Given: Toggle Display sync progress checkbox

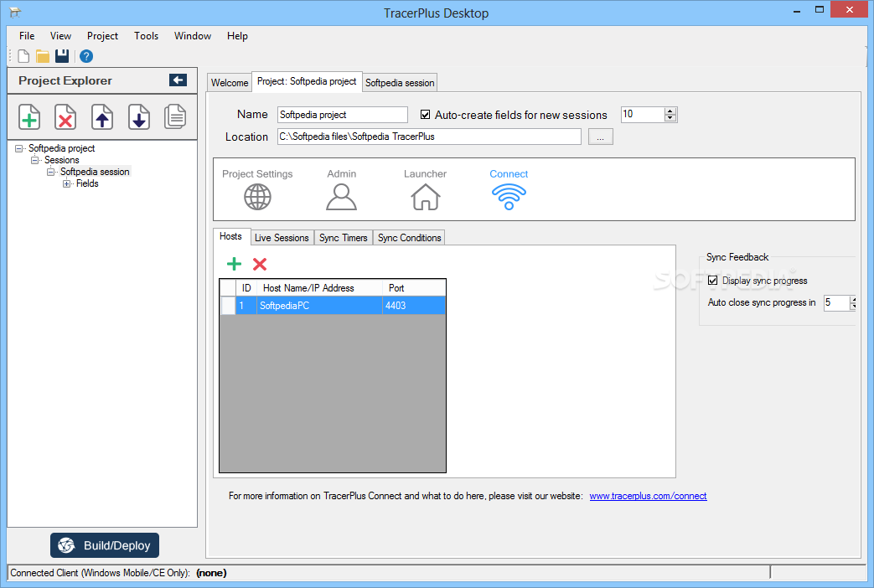Looking at the screenshot, I should click(712, 281).
